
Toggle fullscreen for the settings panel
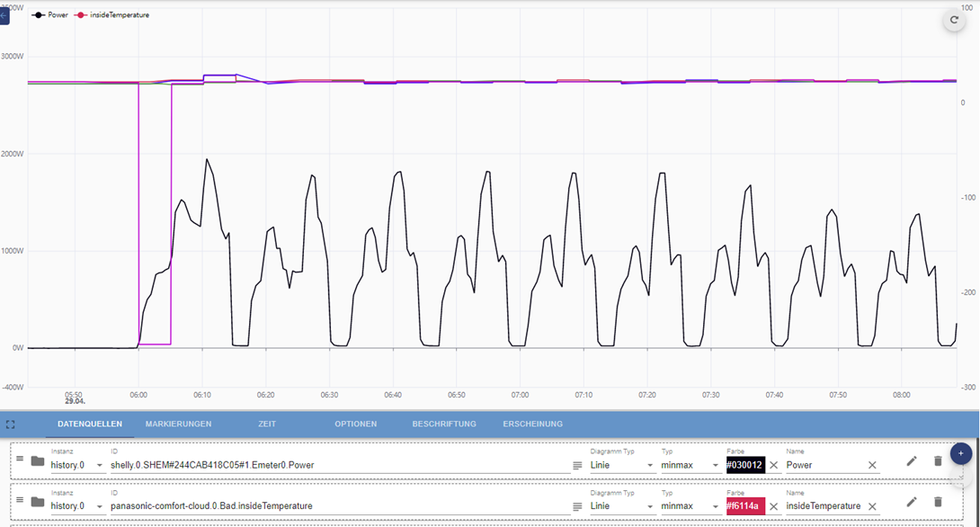coord(10,424)
